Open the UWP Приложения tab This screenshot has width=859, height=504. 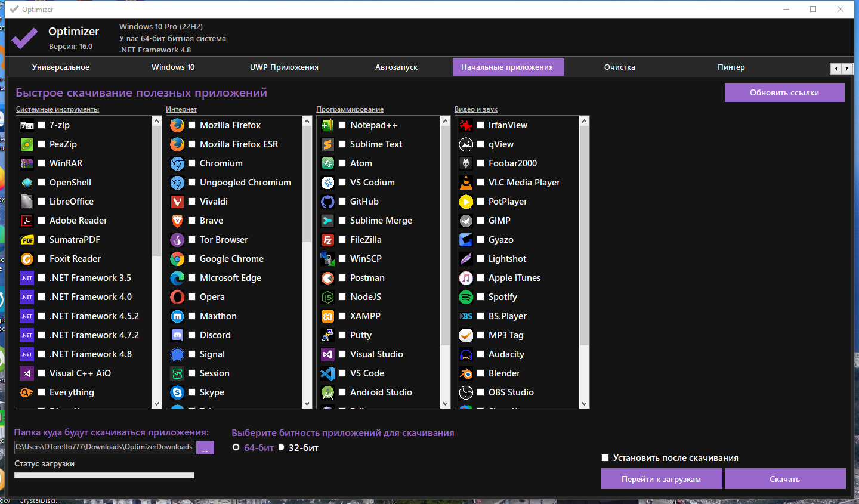[284, 67]
